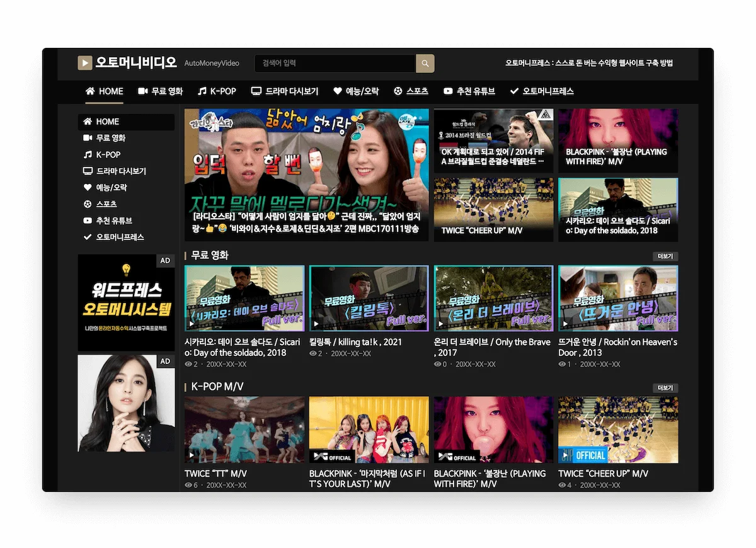The image size is (756, 548).
Task: Click the sidebar home icon
Action: [88, 122]
